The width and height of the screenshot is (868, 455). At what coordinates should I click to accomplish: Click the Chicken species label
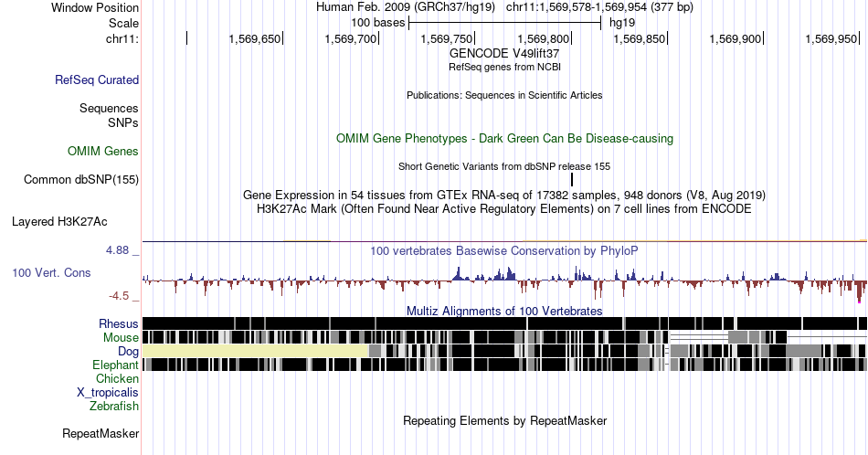(x=117, y=378)
